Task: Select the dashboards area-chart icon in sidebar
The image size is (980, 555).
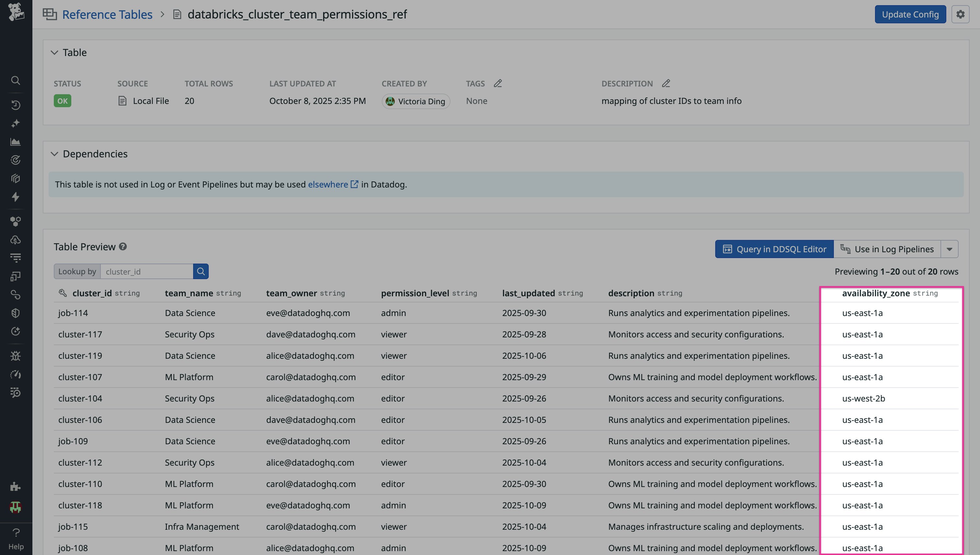Action: pyautogui.click(x=16, y=142)
